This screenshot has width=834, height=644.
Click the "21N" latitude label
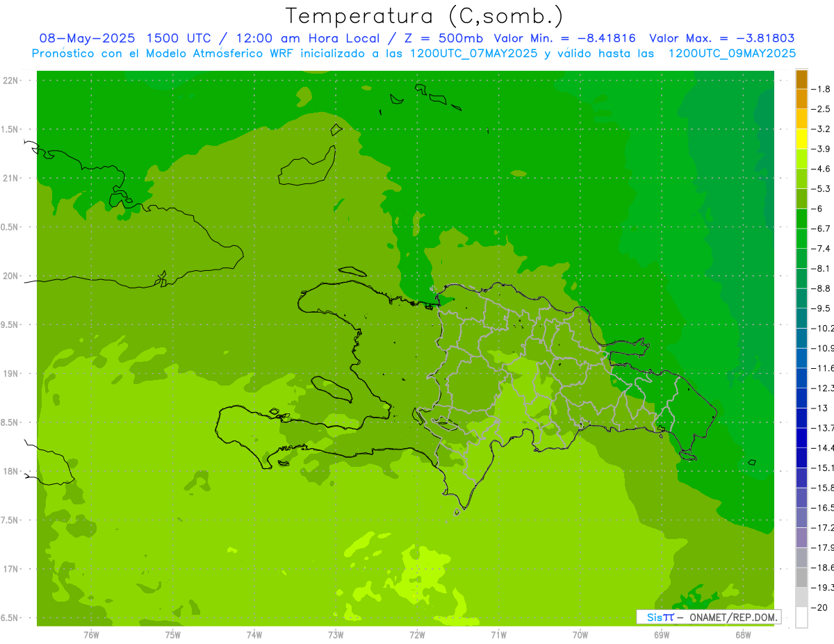point(10,178)
